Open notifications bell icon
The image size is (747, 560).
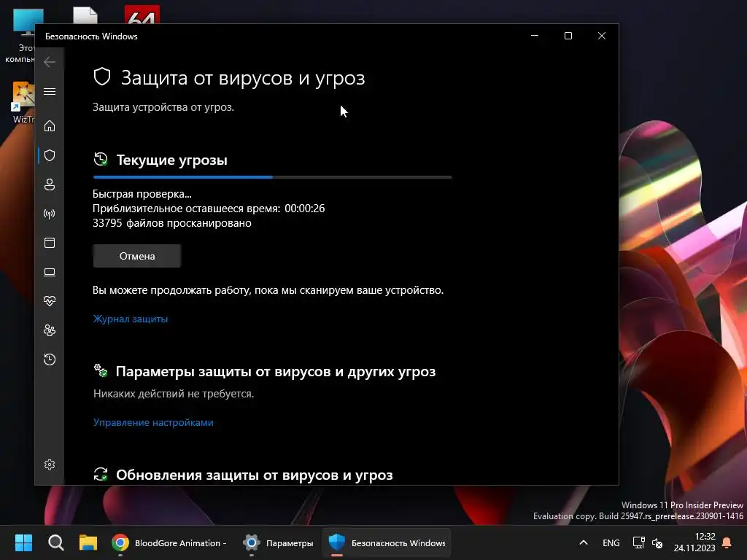pyautogui.click(x=727, y=542)
